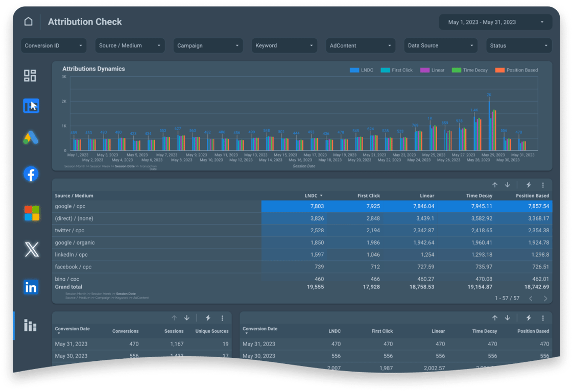Click the Attribution Check page title
The image size is (573, 392).
tap(85, 22)
